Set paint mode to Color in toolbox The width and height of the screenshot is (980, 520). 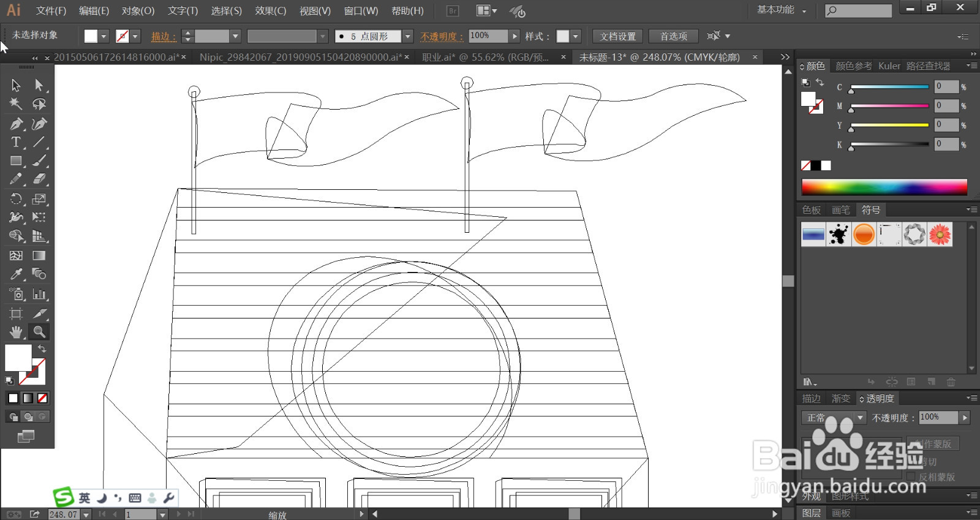click(13, 398)
